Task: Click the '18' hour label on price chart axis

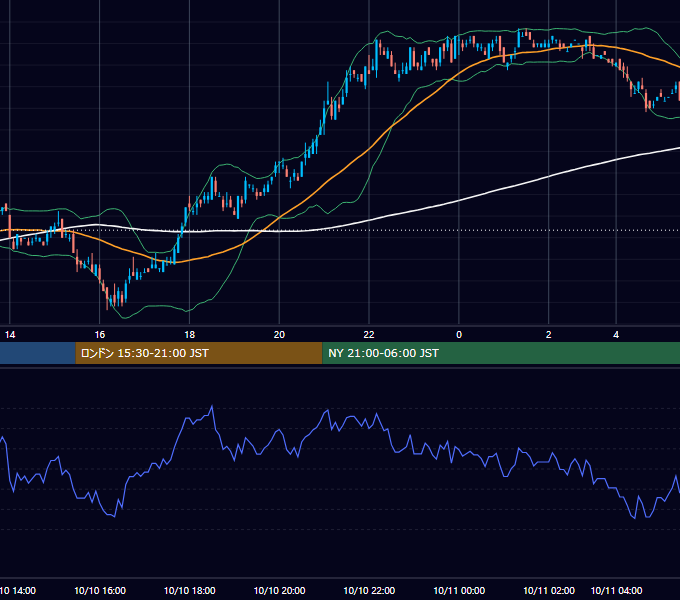Action: (x=190, y=335)
